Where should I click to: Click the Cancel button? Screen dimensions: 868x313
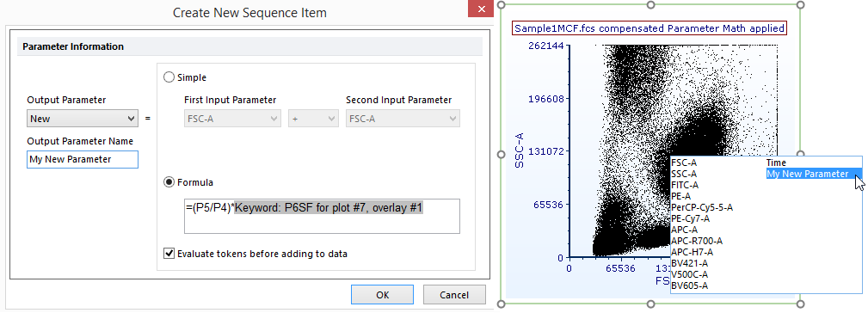454,295
